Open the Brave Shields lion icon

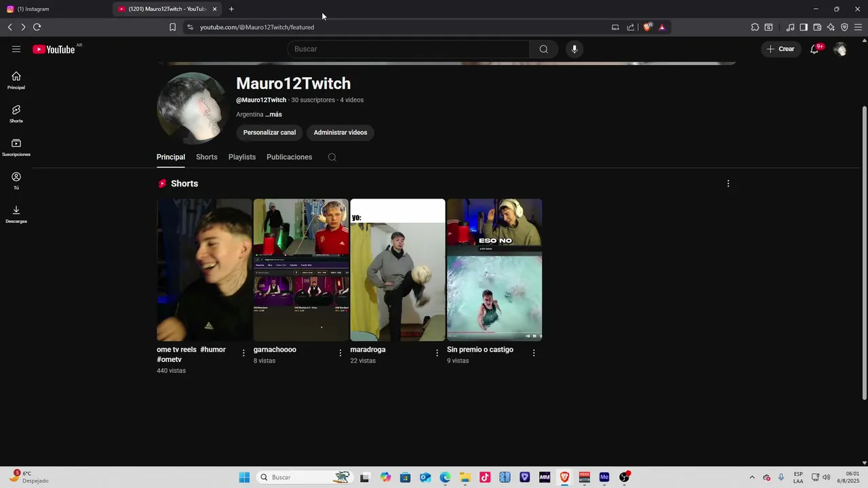pyautogui.click(x=647, y=27)
